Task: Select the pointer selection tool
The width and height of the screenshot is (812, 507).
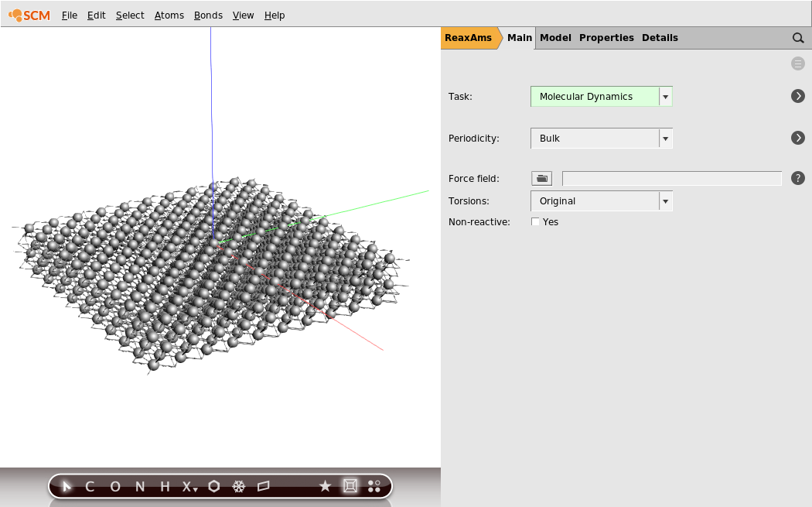Action: 67,486
